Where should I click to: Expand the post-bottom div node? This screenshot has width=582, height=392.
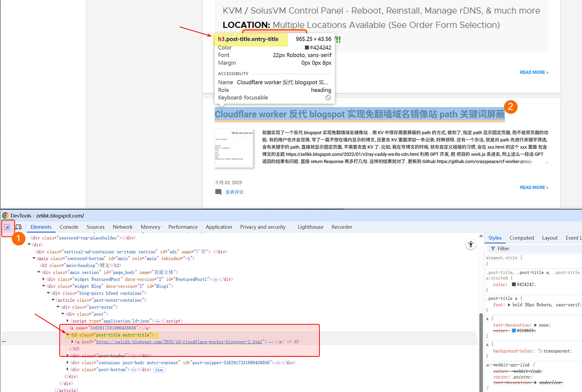click(x=68, y=370)
